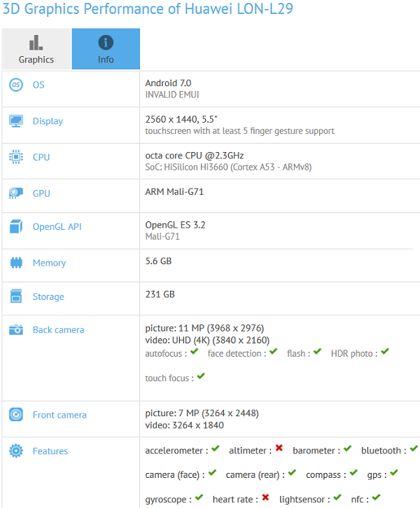Screen dimensions: 420x508
Task: Click the heart rate red cross mark
Action: coord(265,497)
